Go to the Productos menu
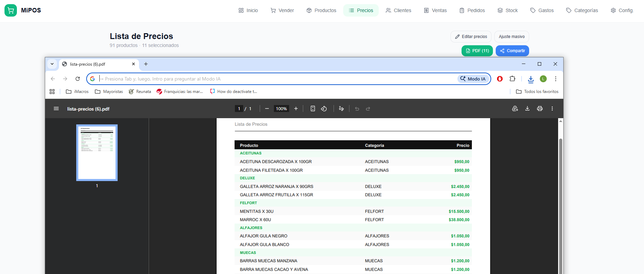Image resolution: width=644 pixels, height=274 pixels. (x=321, y=10)
